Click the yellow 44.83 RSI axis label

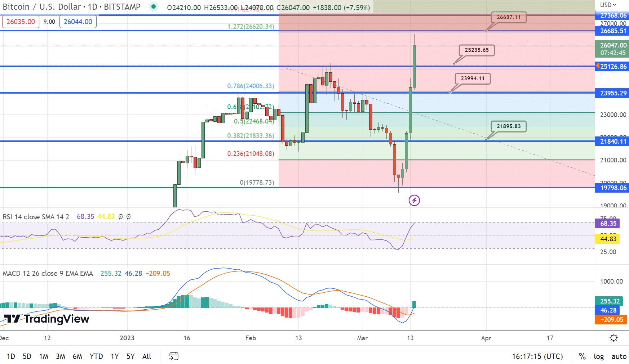[608, 239]
